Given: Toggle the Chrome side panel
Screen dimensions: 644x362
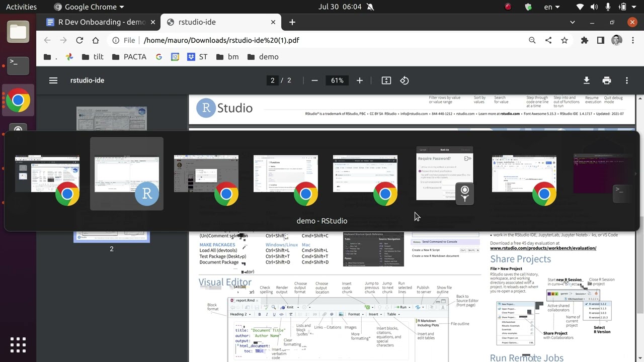Looking at the screenshot, I should pos(601,40).
